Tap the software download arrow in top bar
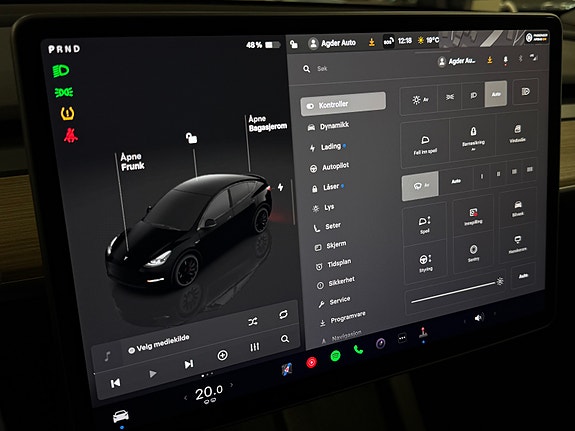 click(x=371, y=42)
